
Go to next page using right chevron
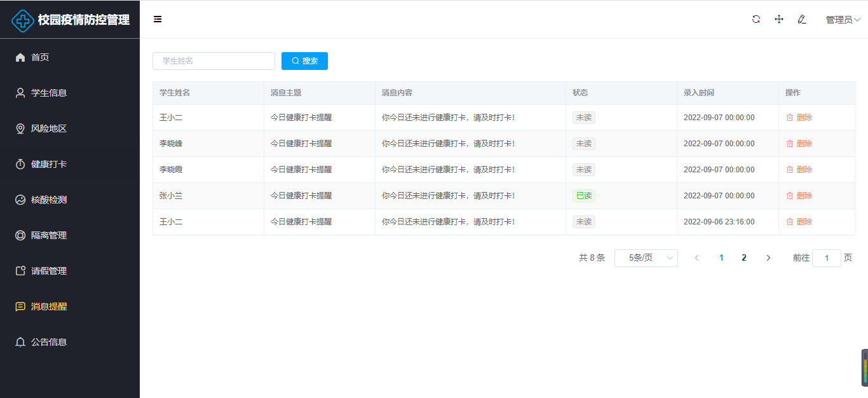pos(768,258)
